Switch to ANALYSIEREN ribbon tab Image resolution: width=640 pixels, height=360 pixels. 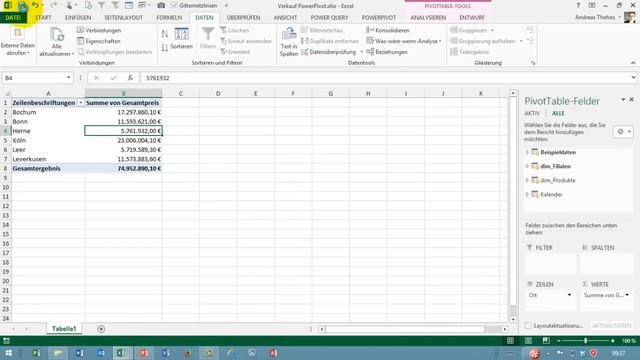tap(428, 18)
